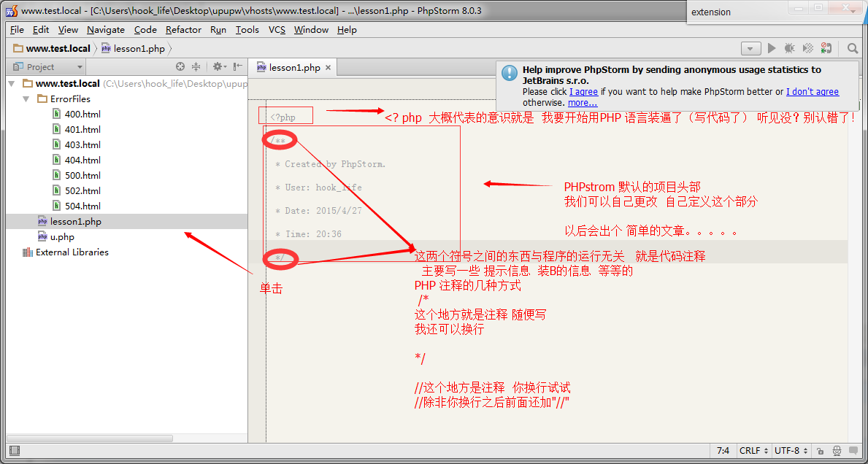Select 404.html in the project tree
The image size is (868, 464).
(82, 161)
